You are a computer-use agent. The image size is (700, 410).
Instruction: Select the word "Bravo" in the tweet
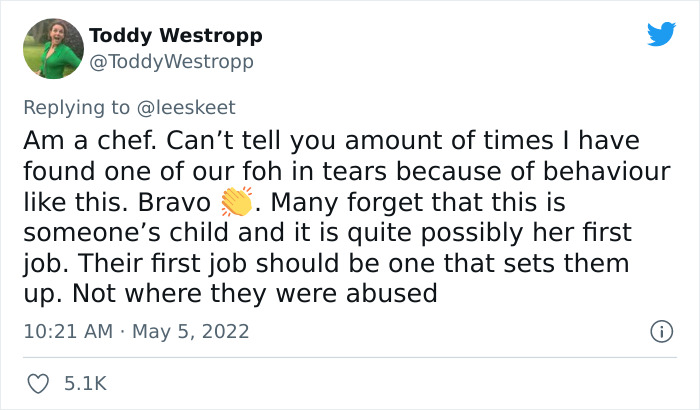click(x=174, y=202)
